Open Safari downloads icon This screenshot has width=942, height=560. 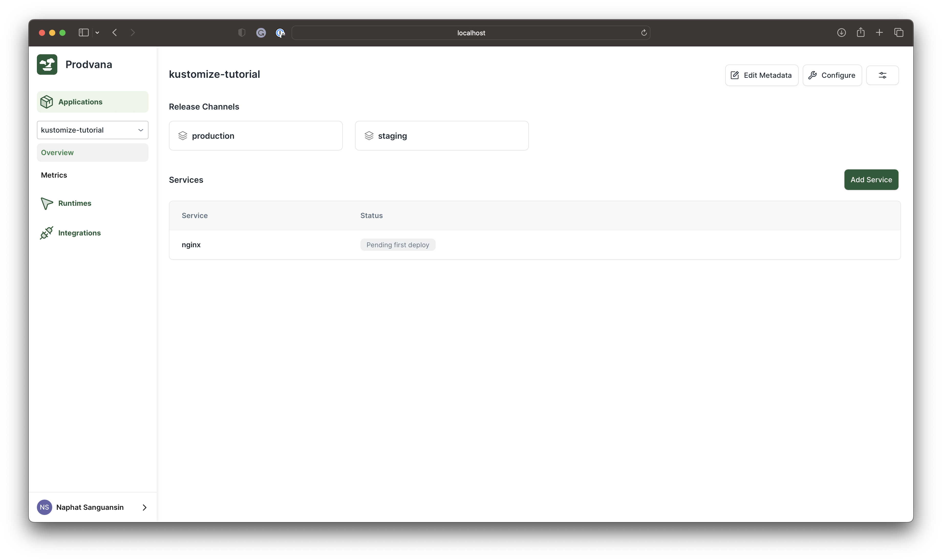click(841, 33)
